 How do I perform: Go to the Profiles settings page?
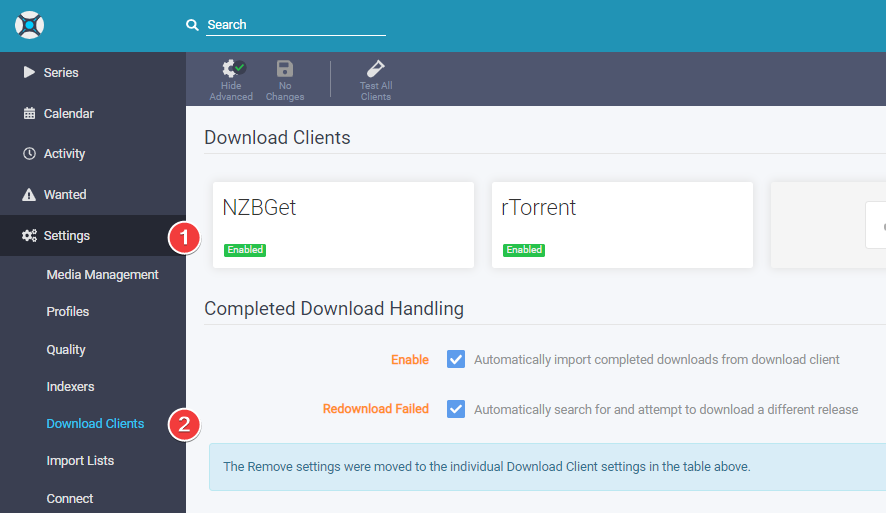click(68, 312)
